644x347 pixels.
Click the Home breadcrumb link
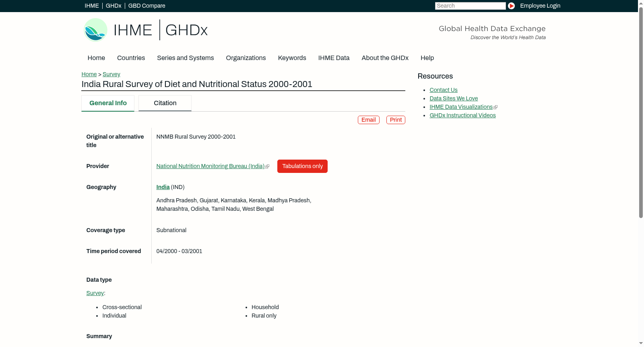click(89, 74)
